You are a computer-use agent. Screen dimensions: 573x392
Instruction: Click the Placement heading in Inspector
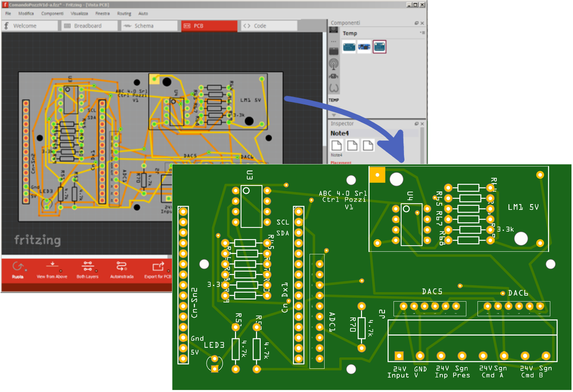[340, 162]
